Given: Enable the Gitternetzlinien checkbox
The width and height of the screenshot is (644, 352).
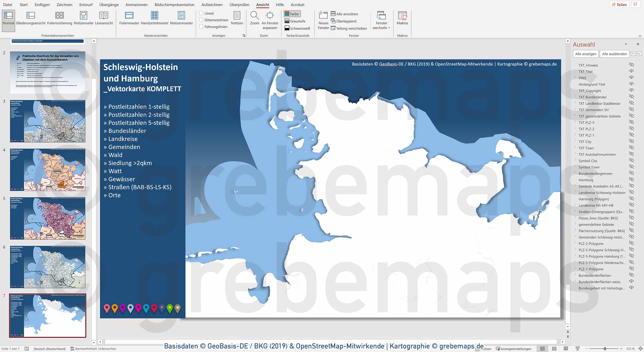Looking at the screenshot, I should click(201, 20).
